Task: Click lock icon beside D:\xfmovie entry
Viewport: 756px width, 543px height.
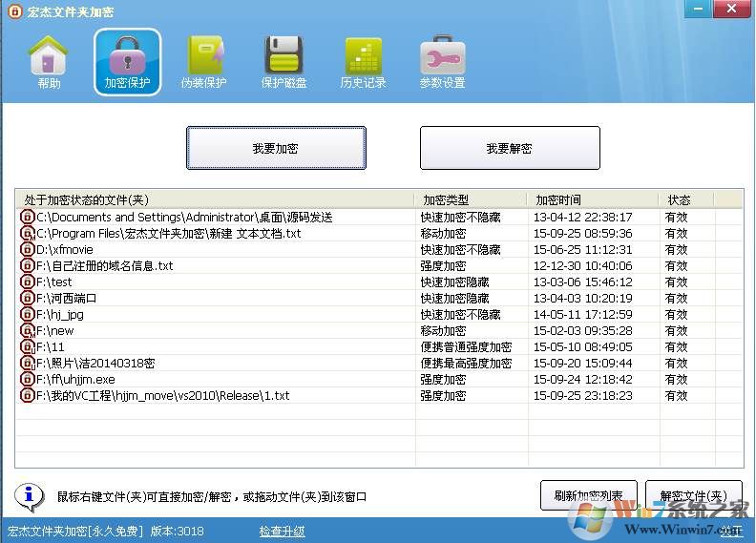Action: pos(27,250)
